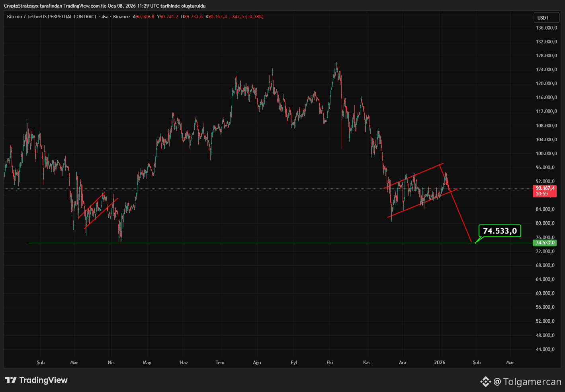Click the Haz month label on time axis
This screenshot has height=392, width=565.
click(184, 363)
